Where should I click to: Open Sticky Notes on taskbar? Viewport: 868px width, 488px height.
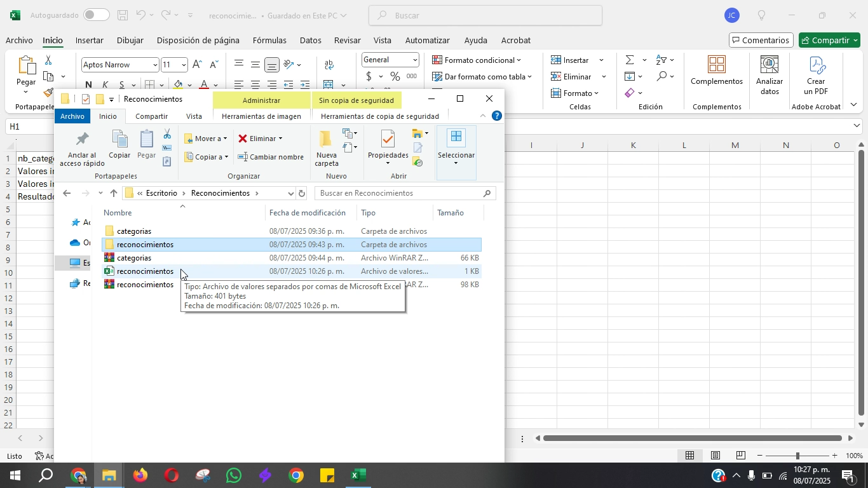click(x=327, y=475)
